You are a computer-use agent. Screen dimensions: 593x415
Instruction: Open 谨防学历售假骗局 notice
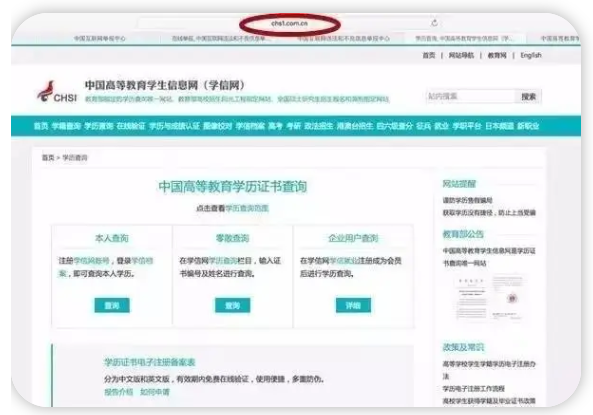point(467,201)
